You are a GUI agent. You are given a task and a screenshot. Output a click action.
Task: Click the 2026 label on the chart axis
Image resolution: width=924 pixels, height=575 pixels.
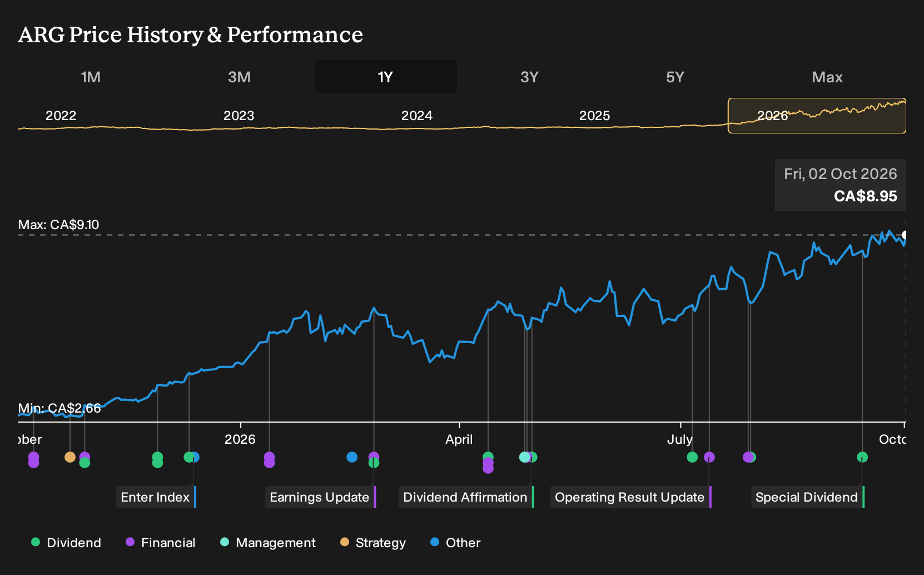240,439
